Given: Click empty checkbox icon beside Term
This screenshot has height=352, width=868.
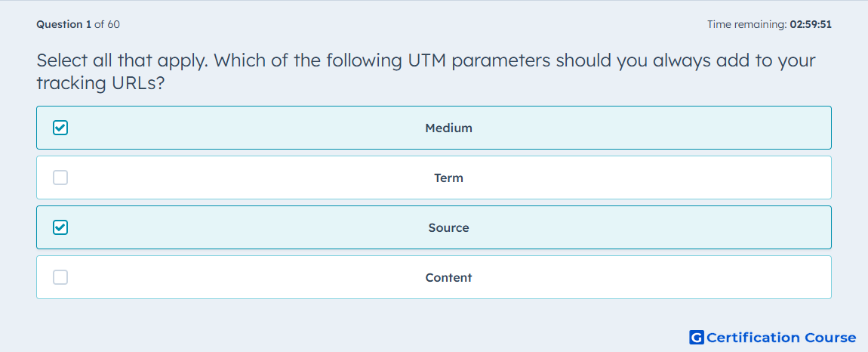Looking at the screenshot, I should coord(60,178).
